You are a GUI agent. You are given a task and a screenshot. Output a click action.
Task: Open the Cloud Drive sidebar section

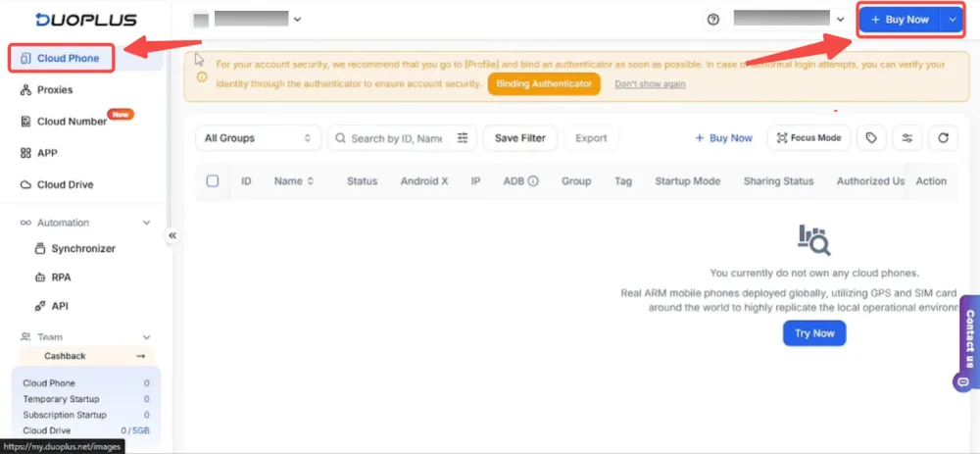click(57, 185)
